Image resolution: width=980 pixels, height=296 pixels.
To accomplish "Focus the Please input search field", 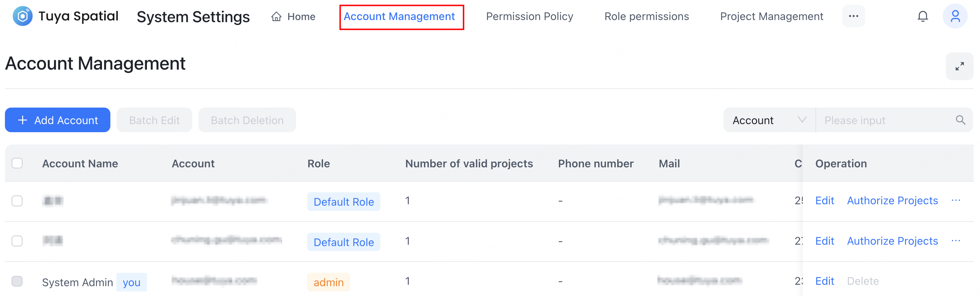I will (x=886, y=120).
